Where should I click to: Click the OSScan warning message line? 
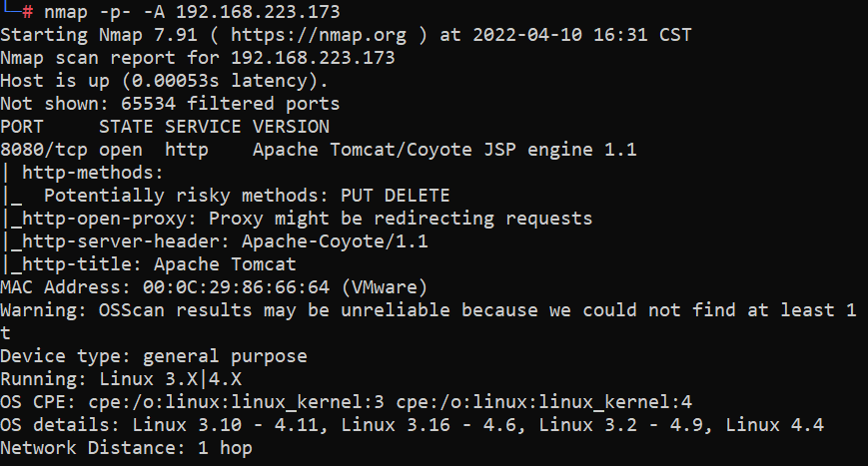coord(428,310)
